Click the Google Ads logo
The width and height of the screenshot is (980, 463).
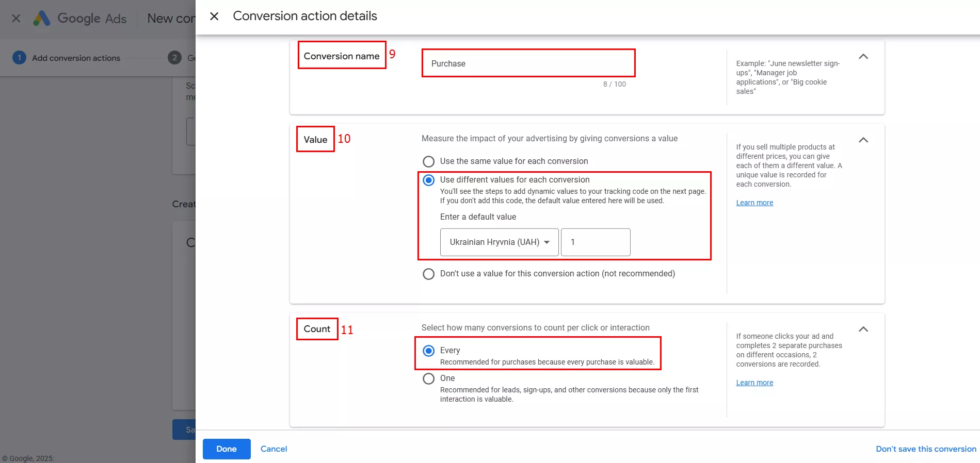tap(80, 19)
